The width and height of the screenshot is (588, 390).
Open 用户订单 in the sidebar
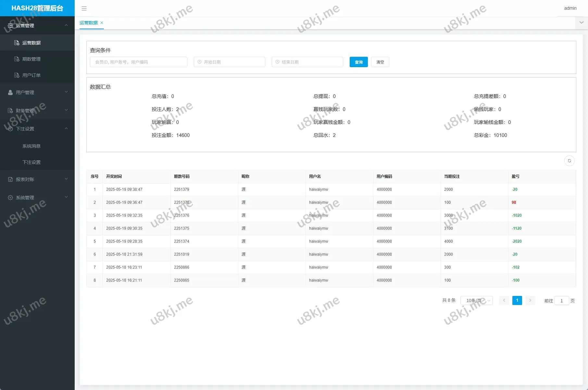[x=31, y=75]
